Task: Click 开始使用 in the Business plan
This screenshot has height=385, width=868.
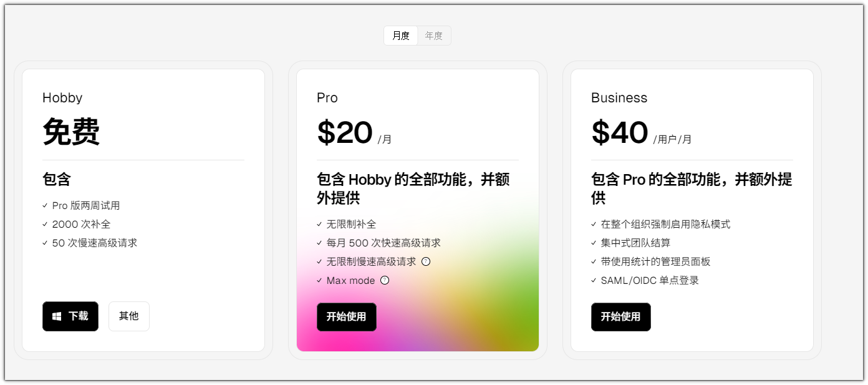Action: pyautogui.click(x=621, y=317)
